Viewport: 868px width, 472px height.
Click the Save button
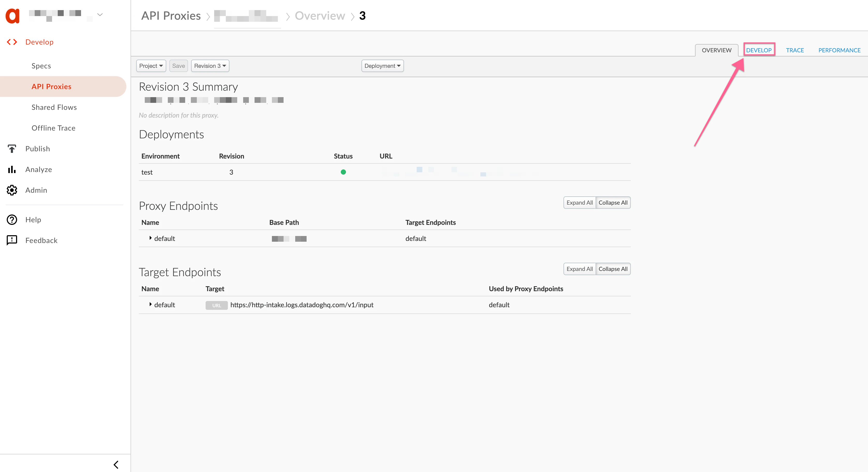179,66
